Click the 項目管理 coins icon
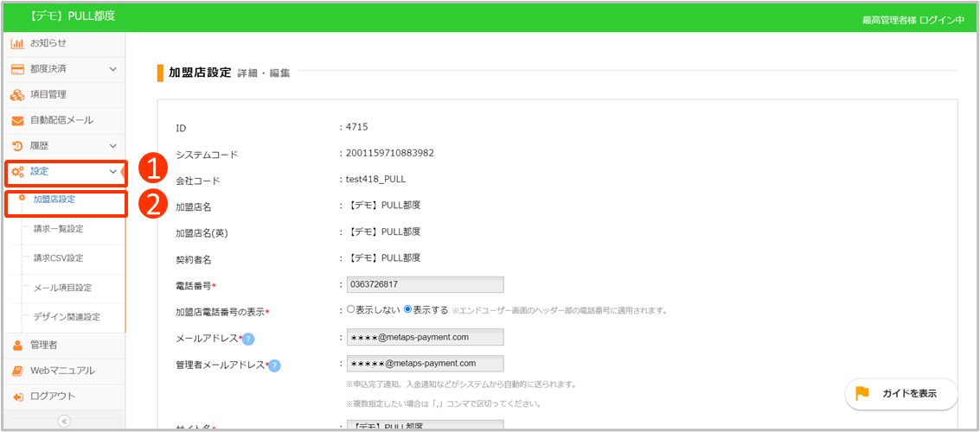Screen dimensions: 980x432 pyautogui.click(x=17, y=95)
